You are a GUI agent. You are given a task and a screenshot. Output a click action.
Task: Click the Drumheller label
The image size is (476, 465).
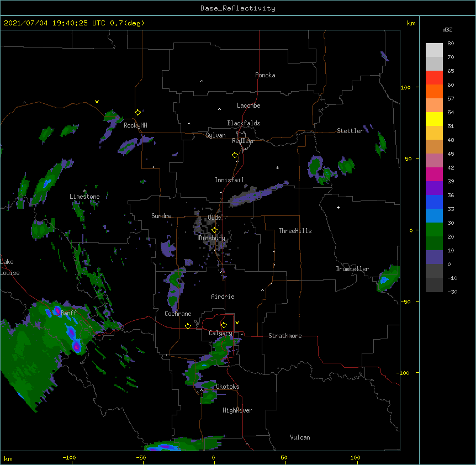coord(352,269)
